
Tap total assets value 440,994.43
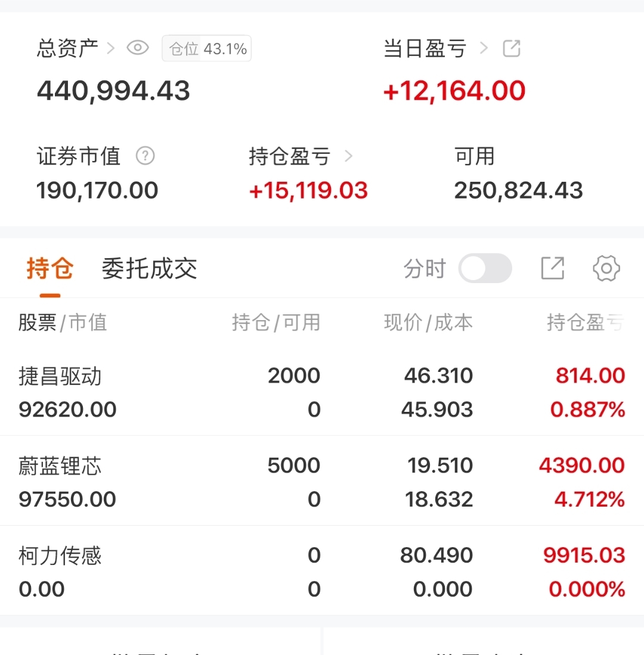113,91
